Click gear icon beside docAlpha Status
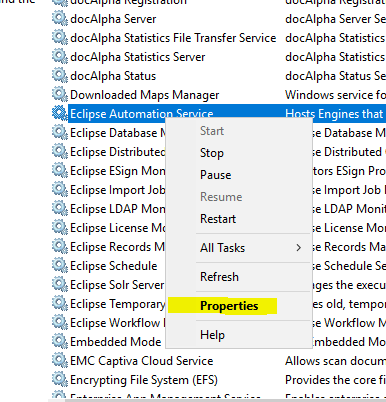Viewport: 386px width, 402px height. [60, 76]
